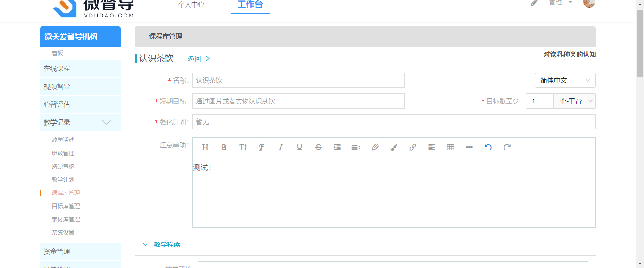The height and width of the screenshot is (268, 644).
Task: Focus the 短期目标 input field
Action: click(x=298, y=101)
